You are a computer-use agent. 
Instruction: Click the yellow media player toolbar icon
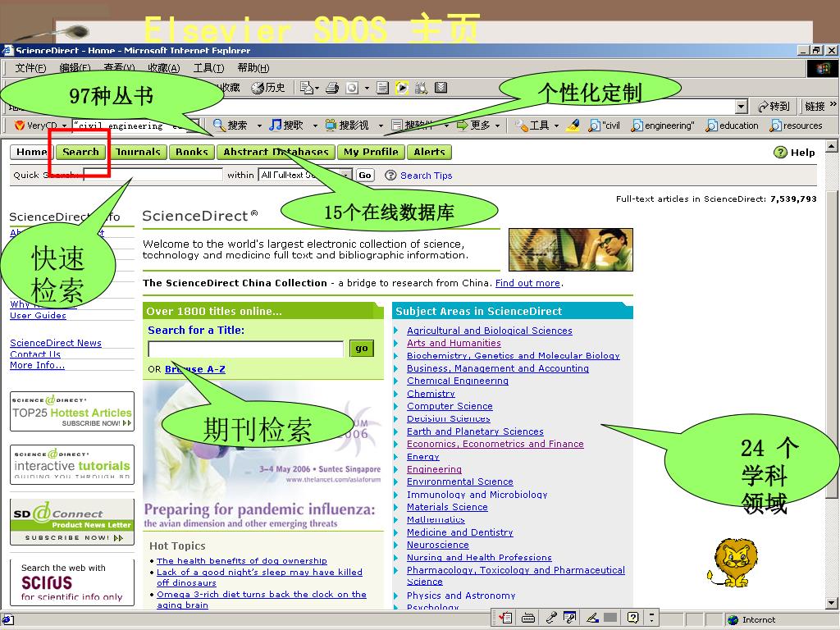[402, 88]
